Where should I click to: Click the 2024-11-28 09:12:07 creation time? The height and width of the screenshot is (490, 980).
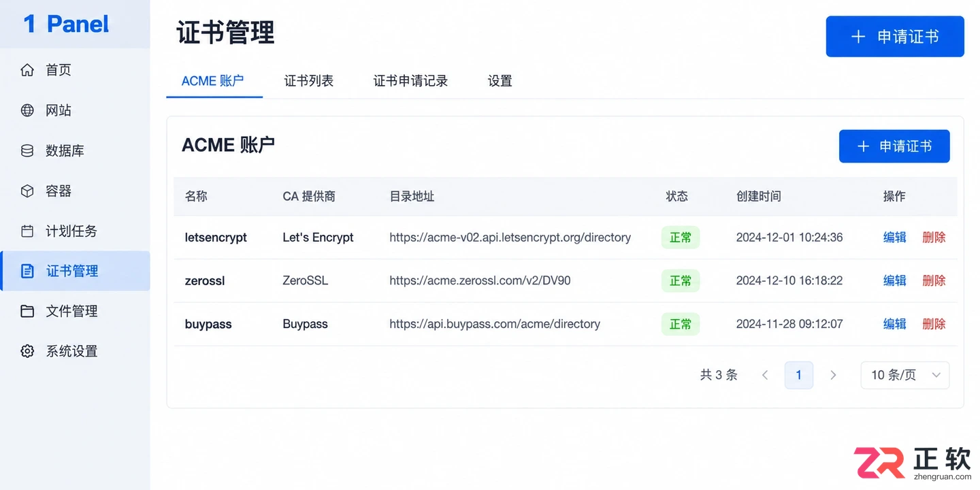tap(789, 324)
